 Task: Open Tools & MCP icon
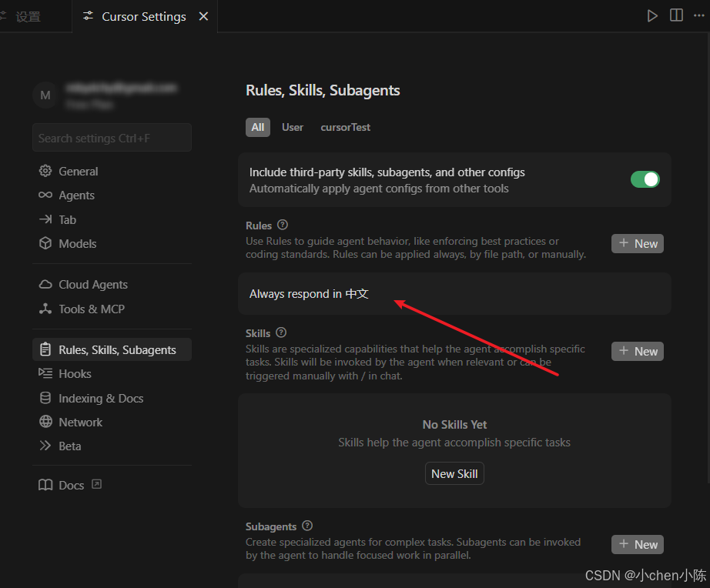tap(45, 309)
